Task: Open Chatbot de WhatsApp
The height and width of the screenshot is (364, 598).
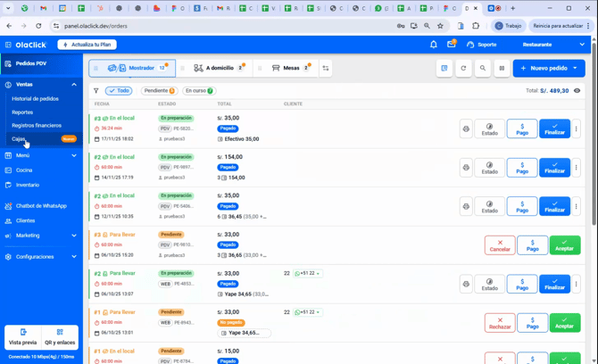Action: (x=41, y=206)
